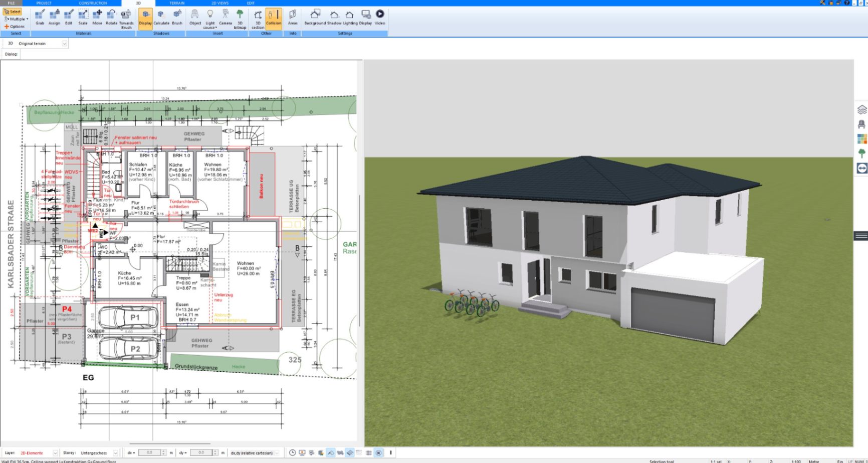Click the 3D bitmap tree icon
This screenshot has height=463, width=868.
[x=240, y=19]
